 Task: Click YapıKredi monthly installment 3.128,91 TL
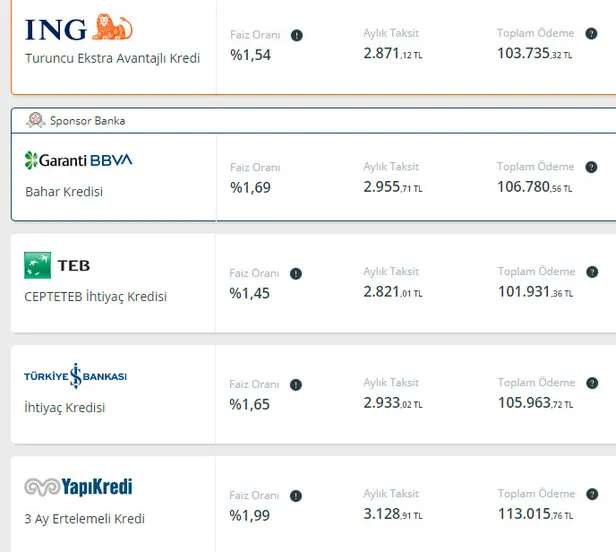[x=392, y=515]
